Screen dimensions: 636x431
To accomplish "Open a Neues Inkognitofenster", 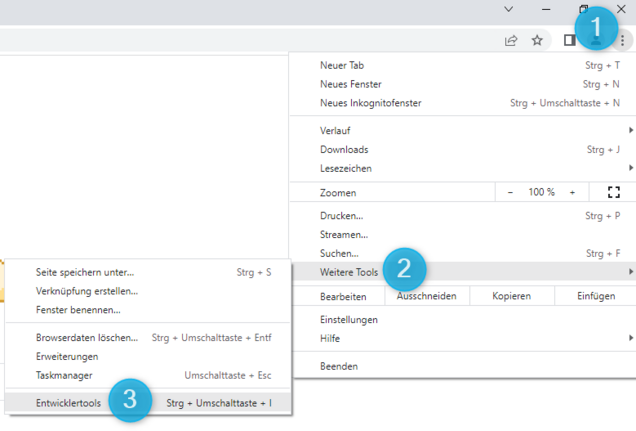I will pyautogui.click(x=462, y=103).
